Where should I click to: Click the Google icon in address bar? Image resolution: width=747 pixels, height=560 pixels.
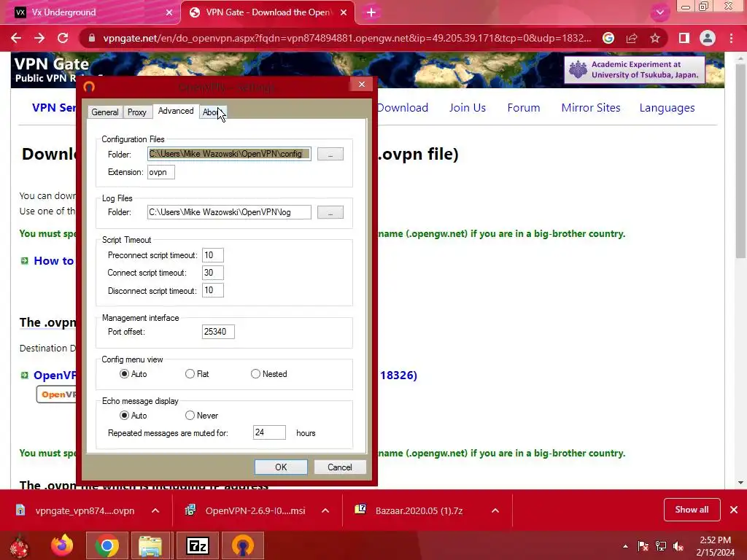[x=608, y=38]
